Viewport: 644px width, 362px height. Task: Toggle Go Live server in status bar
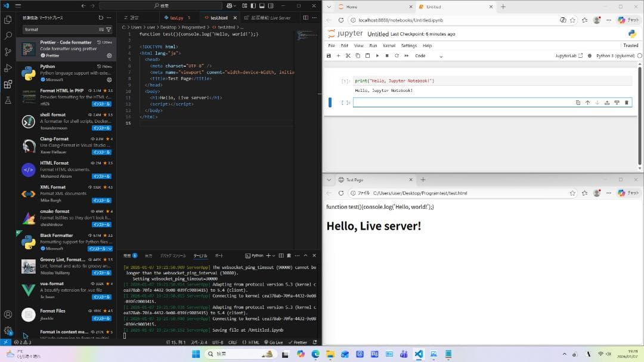click(x=274, y=342)
